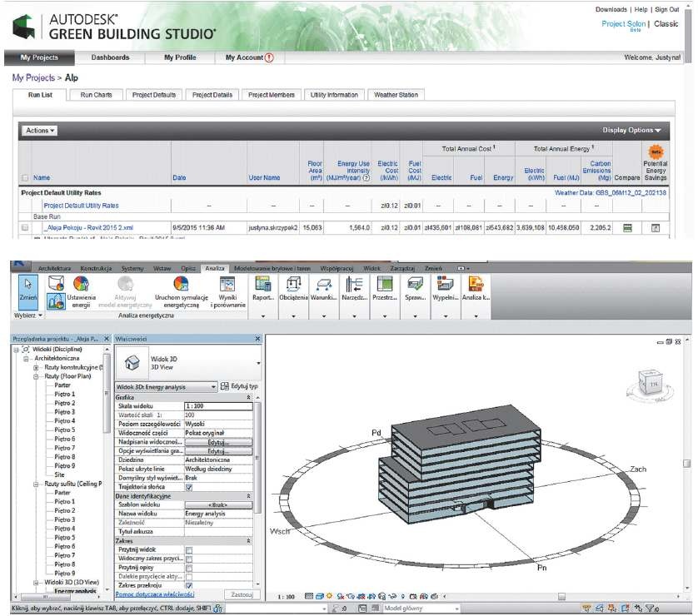Collapse the Grafika properties section
698x616 pixels.
[248, 397]
